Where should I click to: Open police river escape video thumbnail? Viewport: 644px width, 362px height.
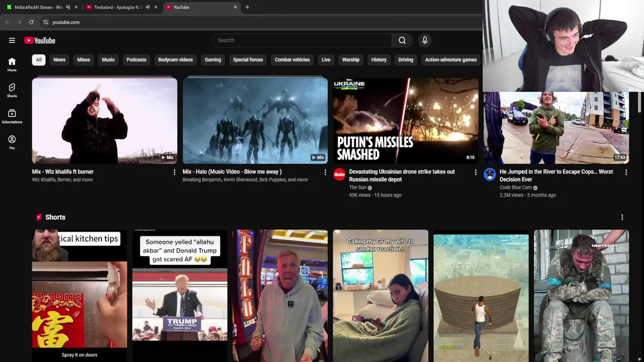(556, 128)
